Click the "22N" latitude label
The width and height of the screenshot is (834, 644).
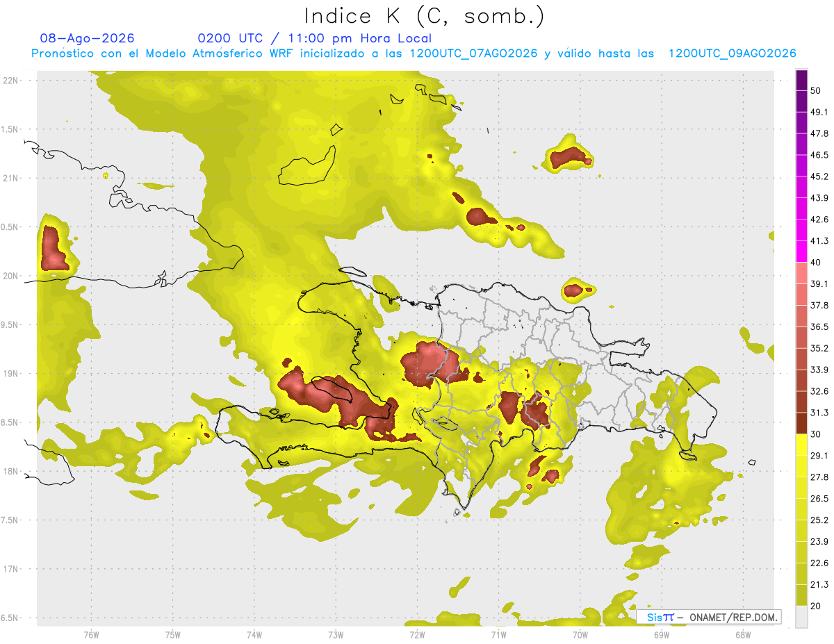pos(11,81)
